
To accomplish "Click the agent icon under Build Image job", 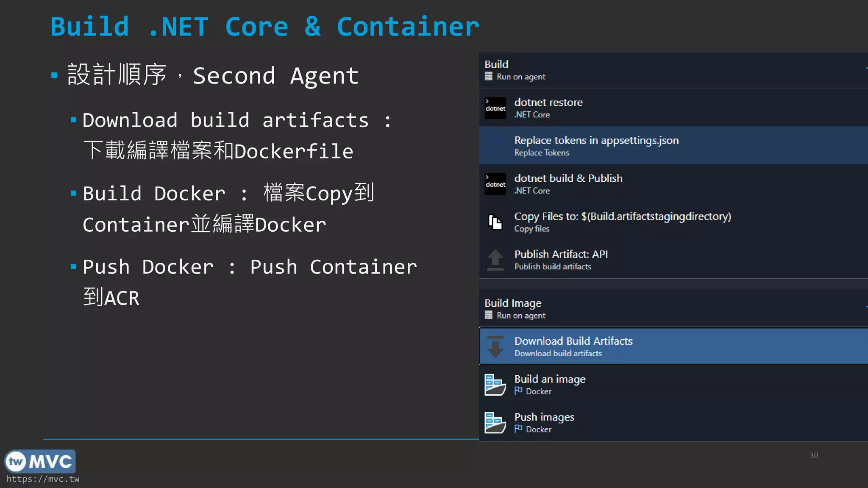I will coord(489,316).
